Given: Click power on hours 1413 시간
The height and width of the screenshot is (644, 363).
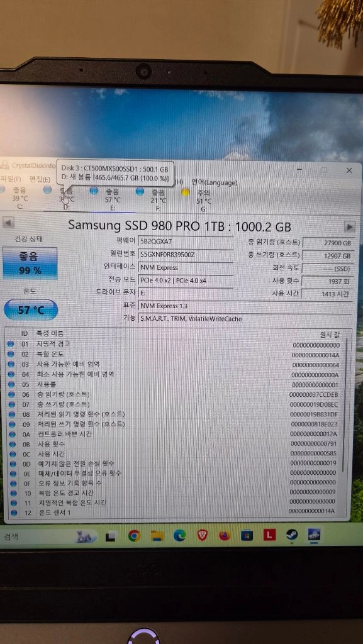Looking at the screenshot, I should [328, 294].
